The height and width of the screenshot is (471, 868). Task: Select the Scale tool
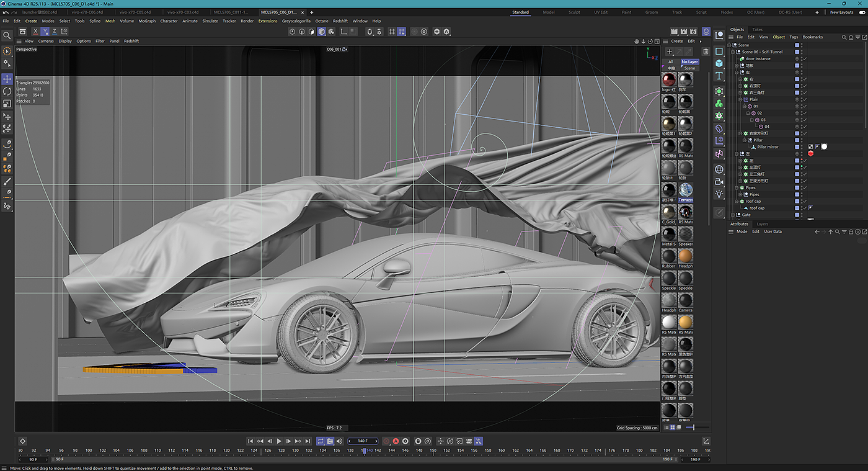click(x=7, y=104)
